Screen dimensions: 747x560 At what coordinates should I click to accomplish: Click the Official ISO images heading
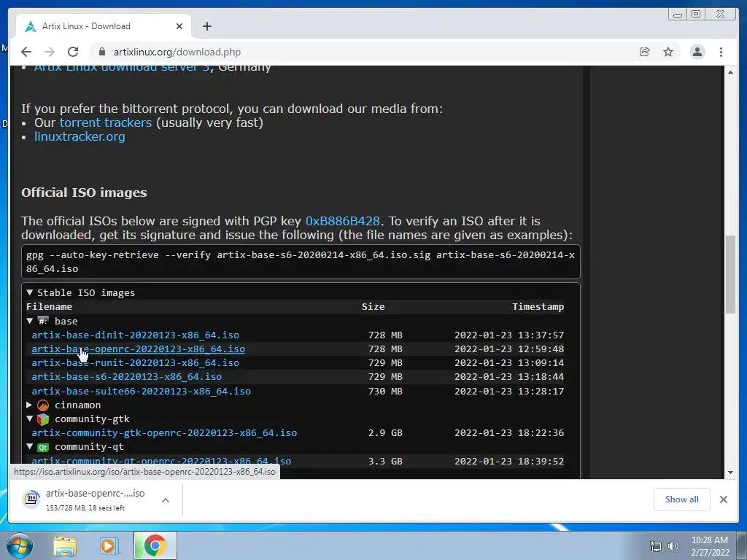[x=84, y=192]
